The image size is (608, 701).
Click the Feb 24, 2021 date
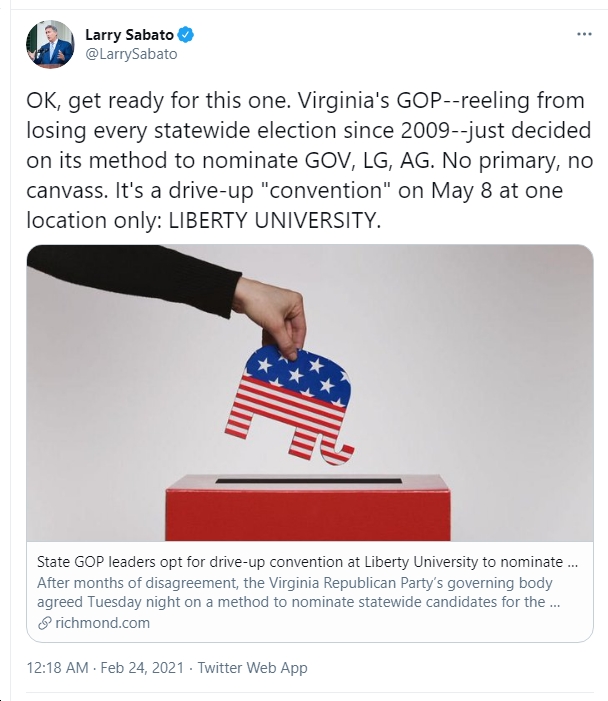[142, 667]
